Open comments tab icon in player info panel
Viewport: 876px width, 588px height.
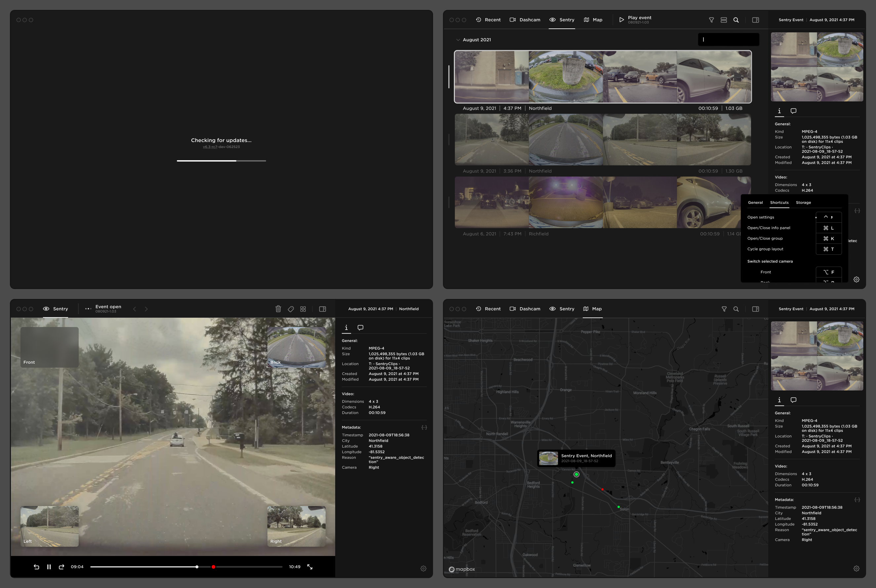coord(360,328)
